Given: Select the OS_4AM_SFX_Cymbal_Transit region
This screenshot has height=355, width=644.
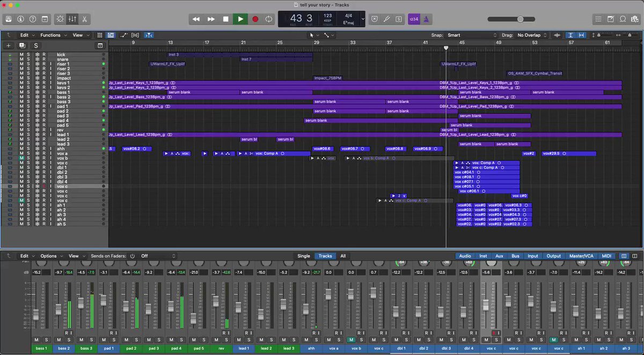Looking at the screenshot, I should click(535, 73).
